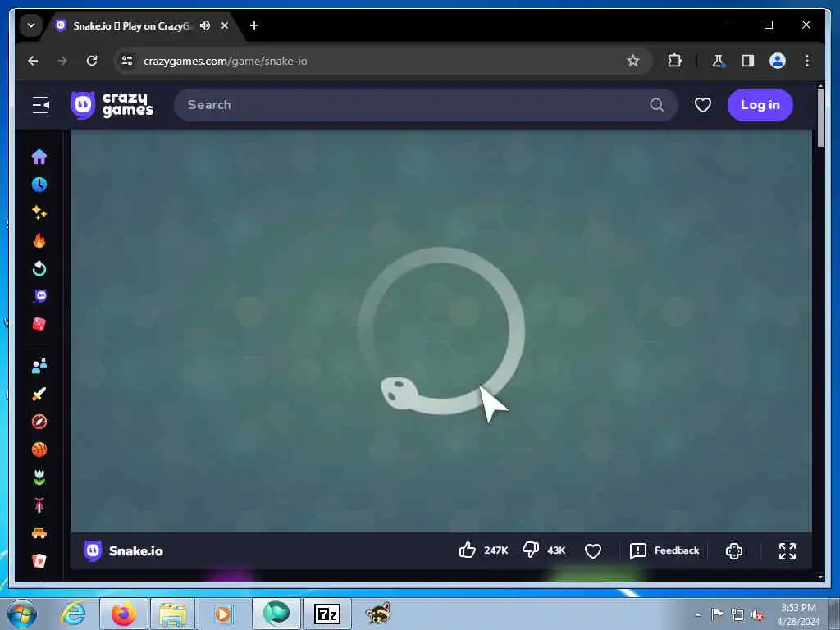840x630 pixels.
Task: Bookmark this page with star
Action: point(633,61)
